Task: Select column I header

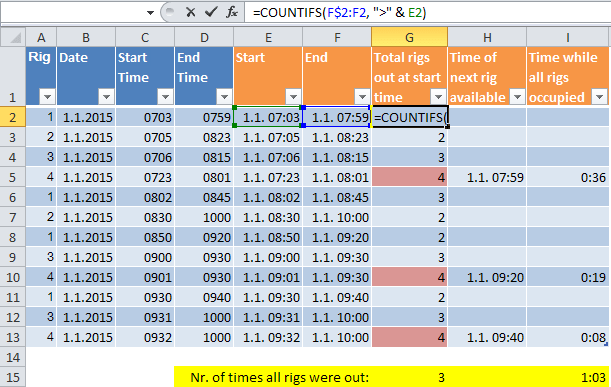Action: [568, 37]
